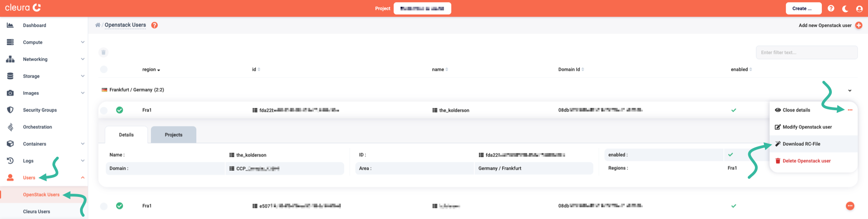Click Add new Openstack user text
868x219 pixels.
click(825, 25)
